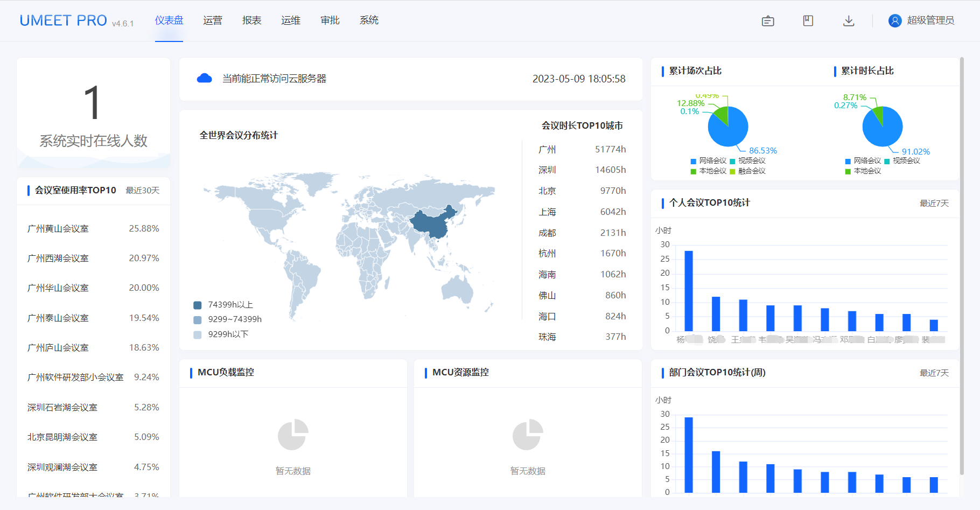Open the task clipboard icon in header
The image size is (980, 510).
[768, 21]
